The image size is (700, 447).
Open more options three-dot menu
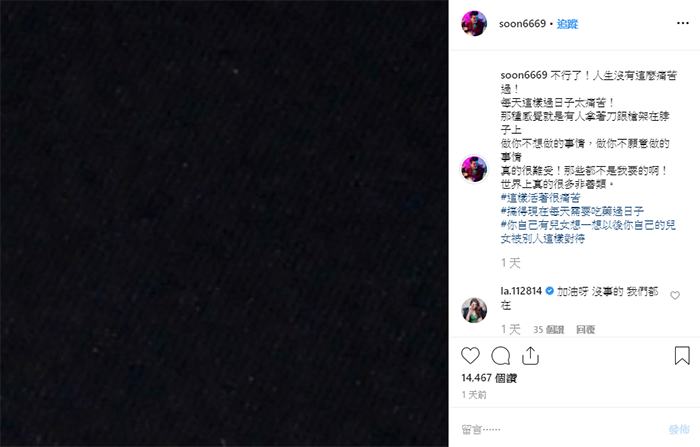pos(683,23)
